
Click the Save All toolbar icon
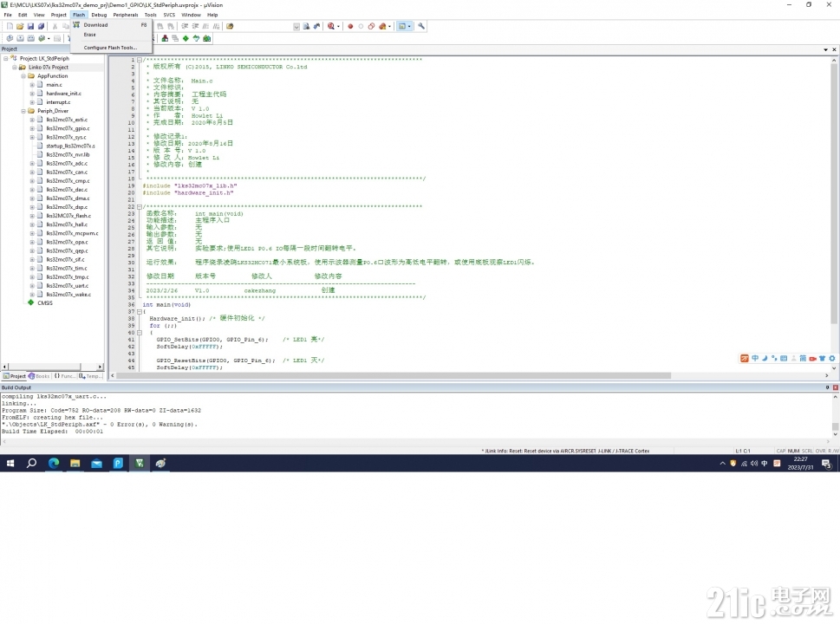(x=41, y=26)
